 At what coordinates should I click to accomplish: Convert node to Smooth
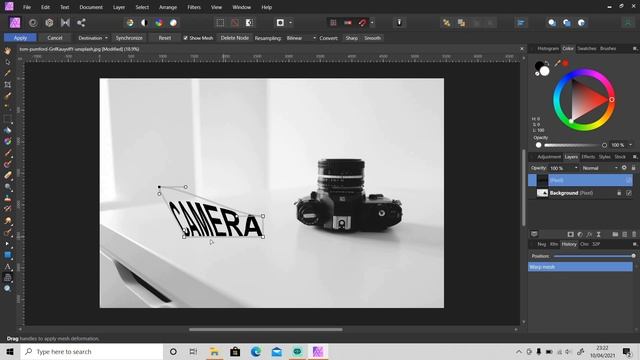[372, 38]
